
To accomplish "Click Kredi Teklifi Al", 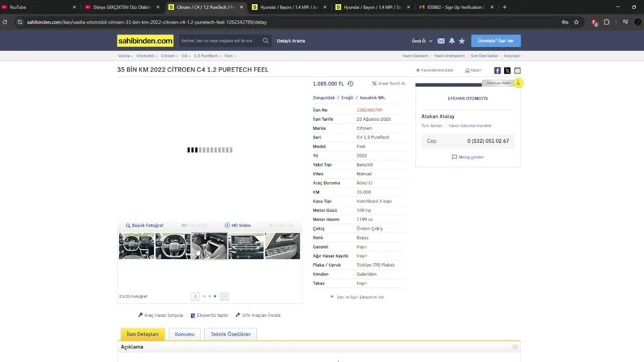I will 388,84.
